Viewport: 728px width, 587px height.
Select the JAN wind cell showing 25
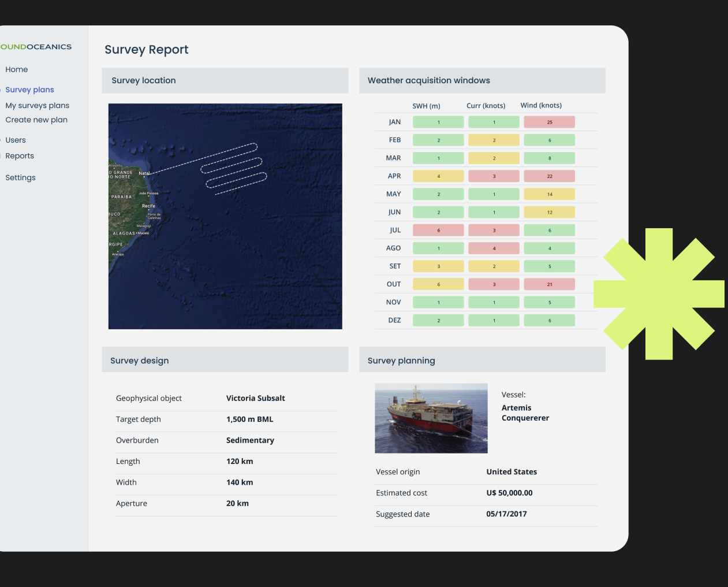click(x=549, y=122)
